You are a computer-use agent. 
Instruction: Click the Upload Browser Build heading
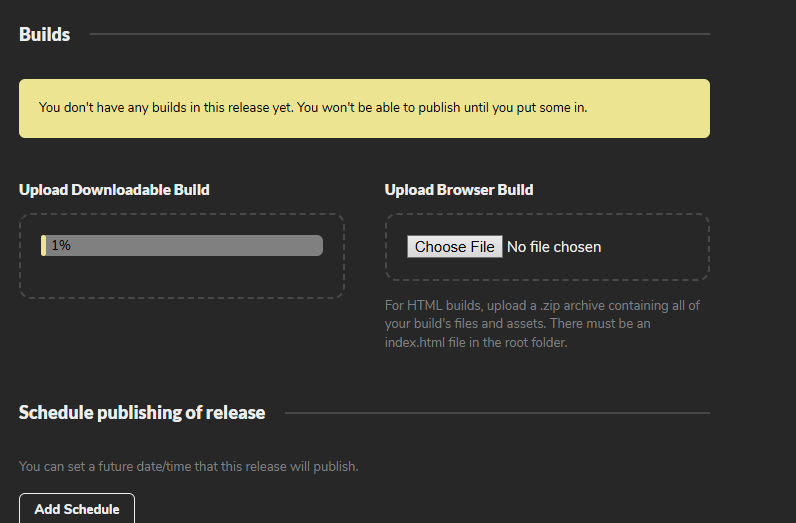(459, 189)
